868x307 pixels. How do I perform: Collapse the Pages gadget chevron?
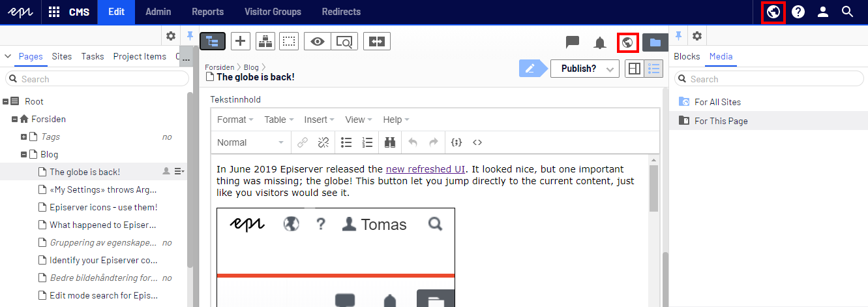8,56
